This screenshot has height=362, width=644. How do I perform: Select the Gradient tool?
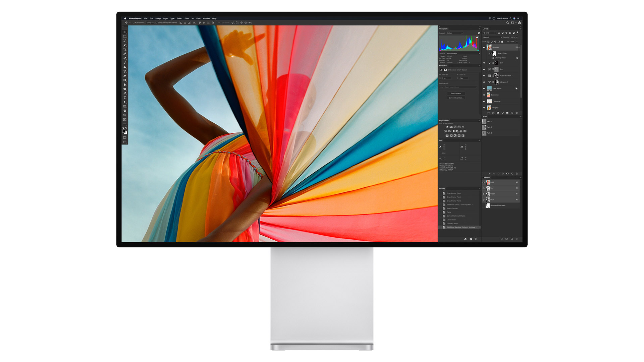click(x=125, y=80)
